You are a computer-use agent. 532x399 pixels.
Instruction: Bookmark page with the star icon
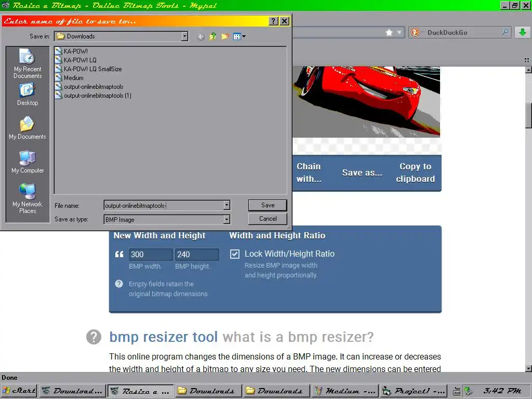pyautogui.click(x=389, y=33)
